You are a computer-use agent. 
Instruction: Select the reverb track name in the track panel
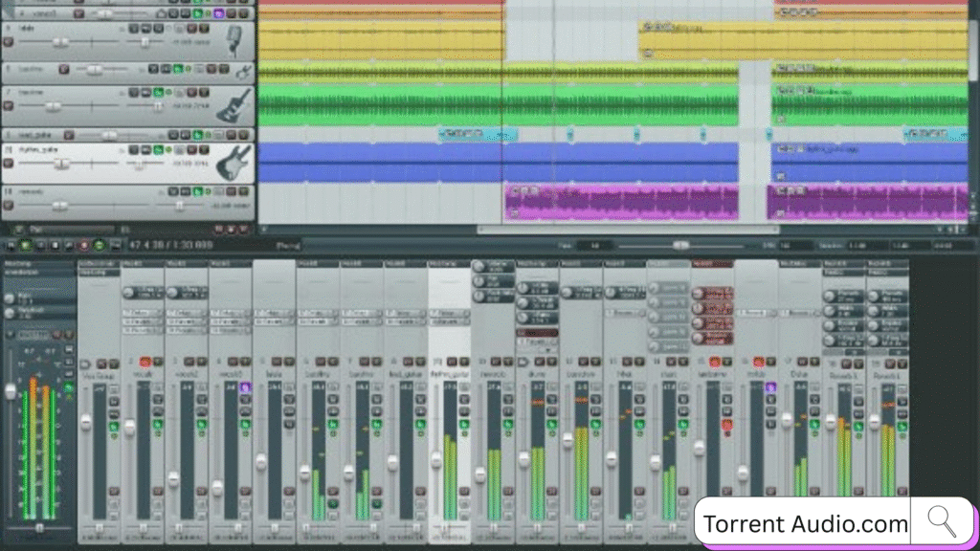pyautogui.click(x=29, y=191)
